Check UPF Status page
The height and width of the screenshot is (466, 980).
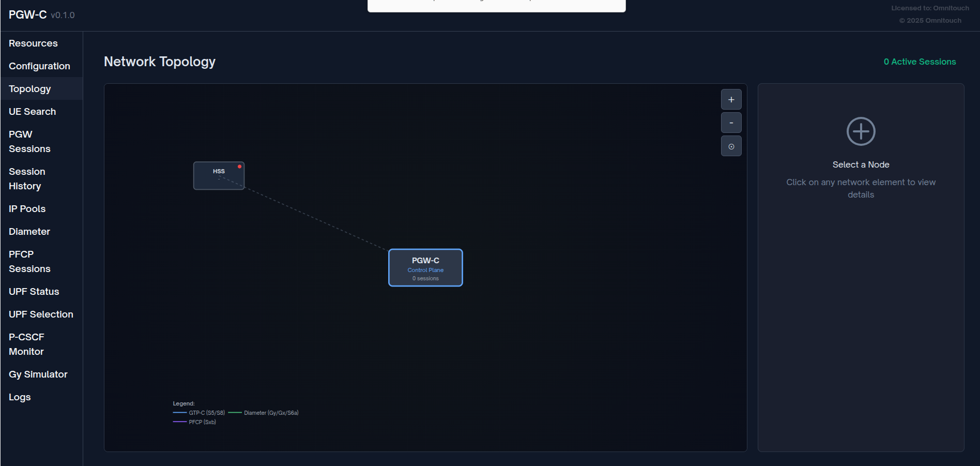pyautogui.click(x=34, y=292)
